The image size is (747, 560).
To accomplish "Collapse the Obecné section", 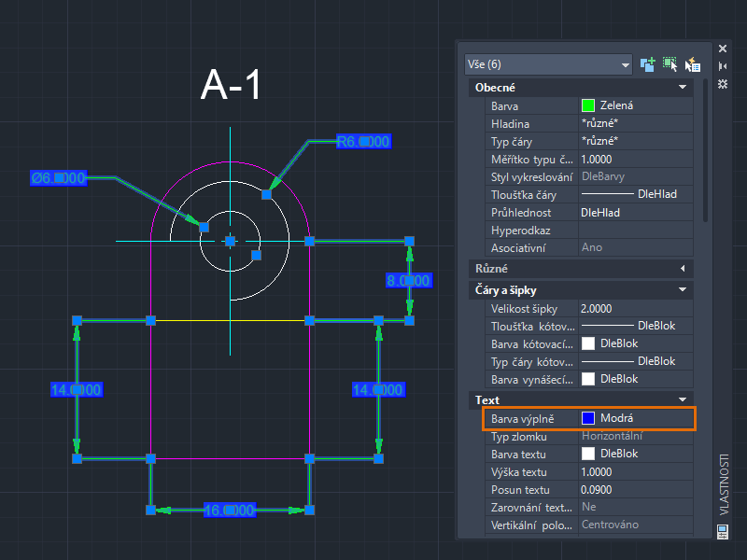I will point(683,87).
